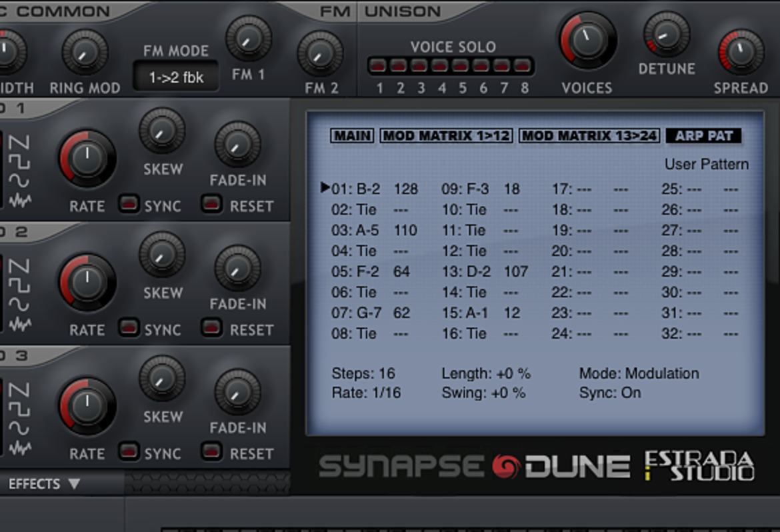Viewport: 780px width, 532px height.
Task: Click the User Pattern selector
Action: 707,164
